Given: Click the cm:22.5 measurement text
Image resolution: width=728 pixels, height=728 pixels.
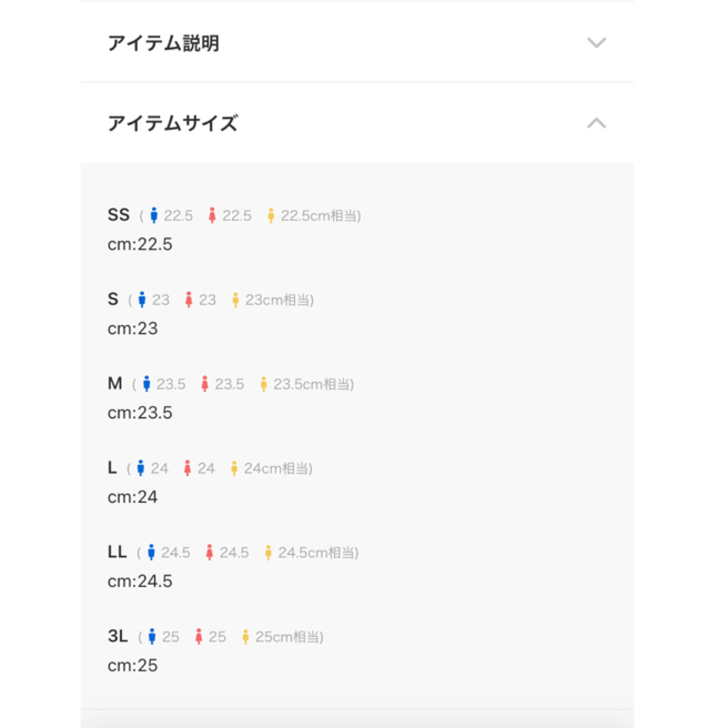Looking at the screenshot, I should (140, 244).
